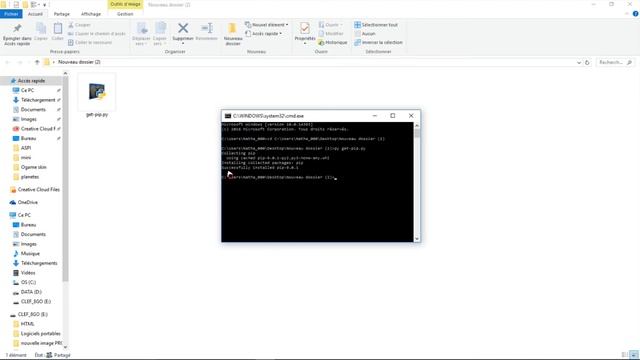
Task: Click the Supprimer red X icon
Action: [183, 28]
